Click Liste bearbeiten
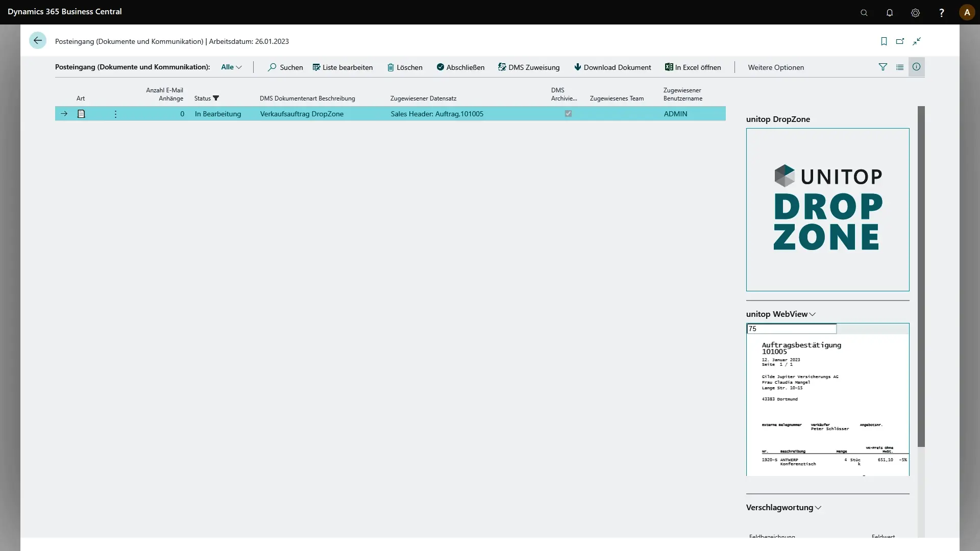The width and height of the screenshot is (980, 551). tap(342, 67)
